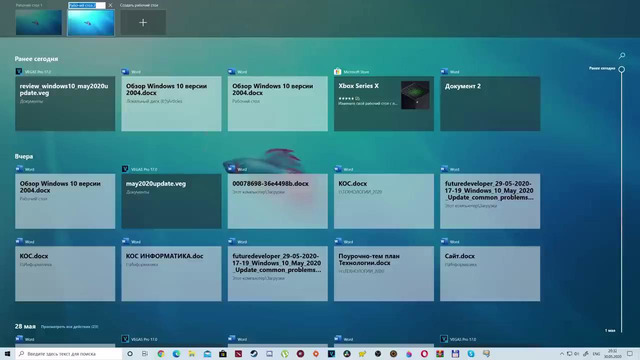The width and height of the screenshot is (640, 360).
Task: Click the Microsoft Store icon above Xbox card
Action: tap(338, 71)
